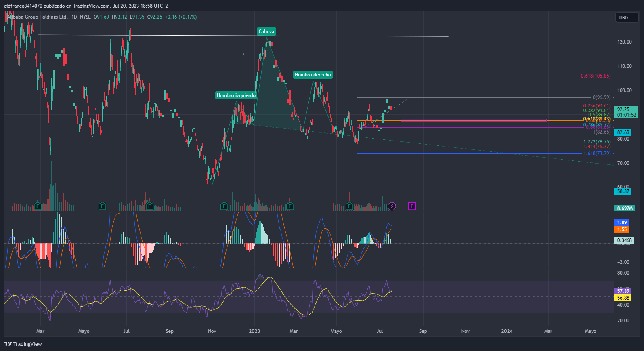This screenshot has height=351, width=644.
Task: Click the 20.00 RSI scale label
Action: 623,321
